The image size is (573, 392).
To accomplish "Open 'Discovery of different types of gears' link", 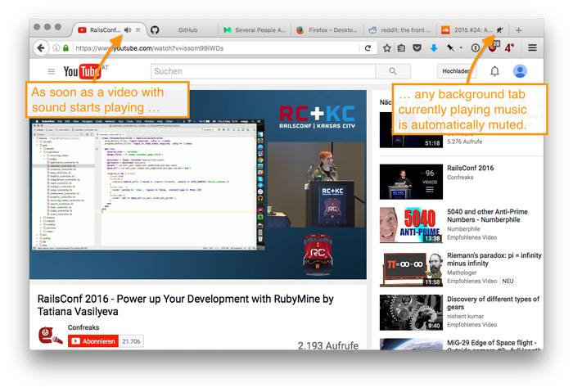I will (x=493, y=303).
